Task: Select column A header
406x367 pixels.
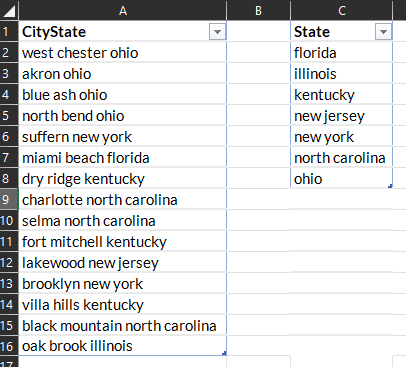Action: pyautogui.click(x=123, y=10)
